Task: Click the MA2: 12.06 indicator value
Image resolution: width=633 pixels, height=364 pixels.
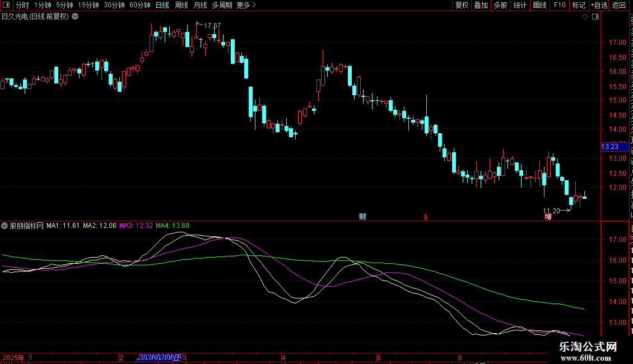Action: [99, 226]
